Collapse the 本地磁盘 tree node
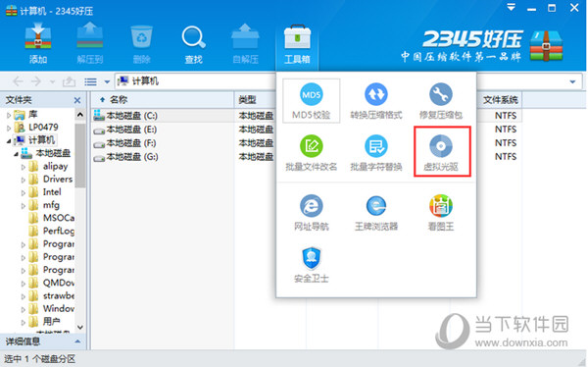 point(16,154)
